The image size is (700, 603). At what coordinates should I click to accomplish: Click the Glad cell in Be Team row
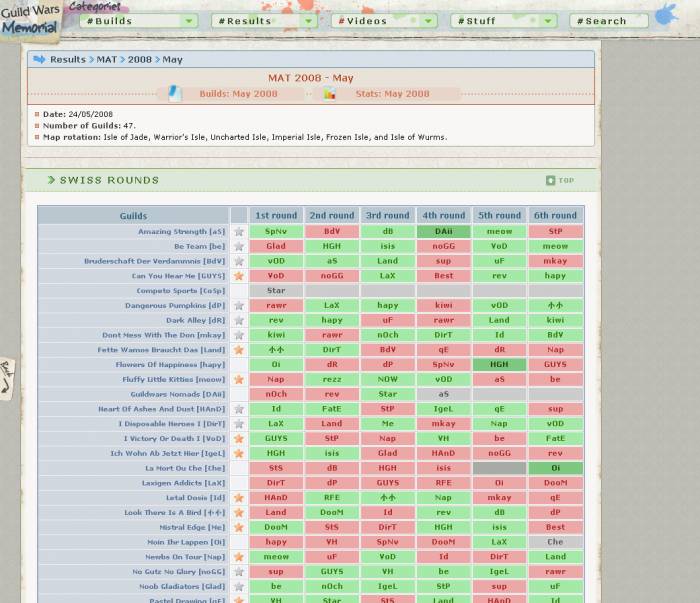[276, 246]
